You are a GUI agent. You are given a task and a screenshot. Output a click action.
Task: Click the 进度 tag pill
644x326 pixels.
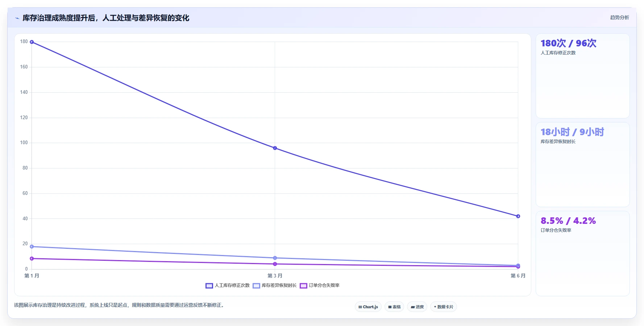tap(417, 307)
